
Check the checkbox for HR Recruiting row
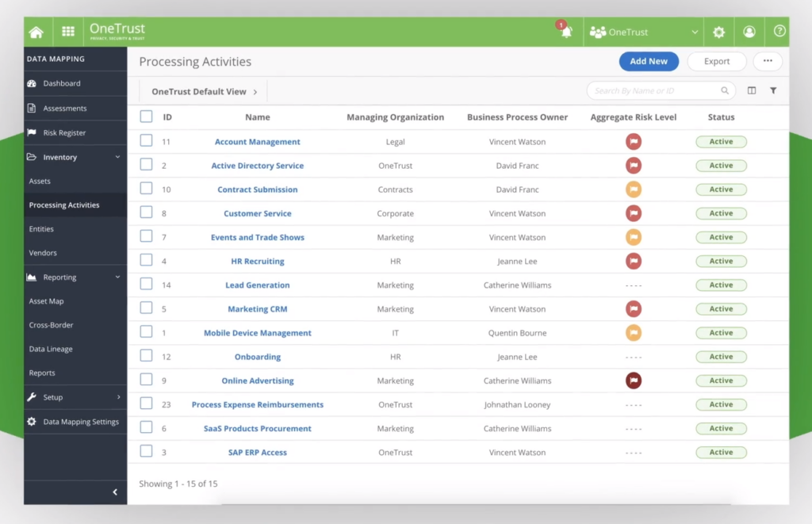147,261
